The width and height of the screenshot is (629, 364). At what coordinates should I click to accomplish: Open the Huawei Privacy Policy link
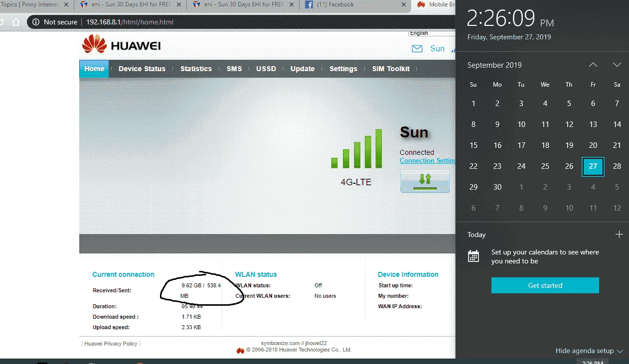pos(111,344)
